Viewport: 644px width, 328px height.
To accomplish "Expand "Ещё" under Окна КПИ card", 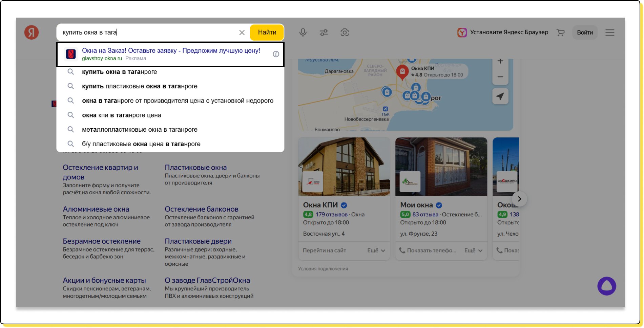I will [x=376, y=250].
